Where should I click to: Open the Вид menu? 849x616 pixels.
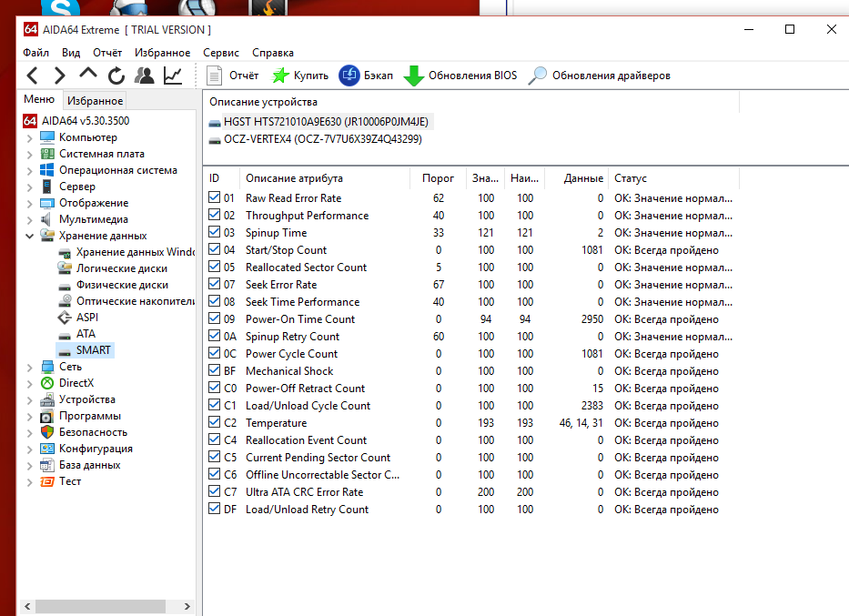click(71, 53)
